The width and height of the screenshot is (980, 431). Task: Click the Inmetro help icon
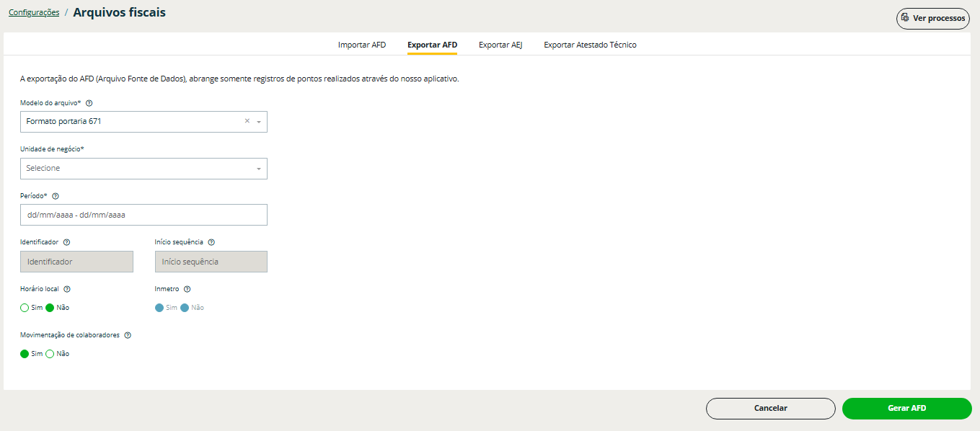point(187,289)
